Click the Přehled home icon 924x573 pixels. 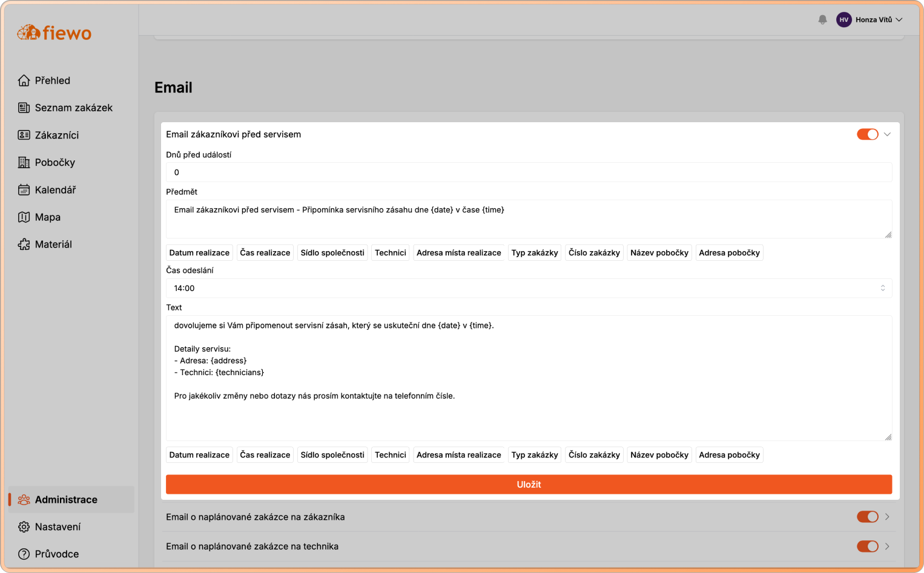coord(24,80)
